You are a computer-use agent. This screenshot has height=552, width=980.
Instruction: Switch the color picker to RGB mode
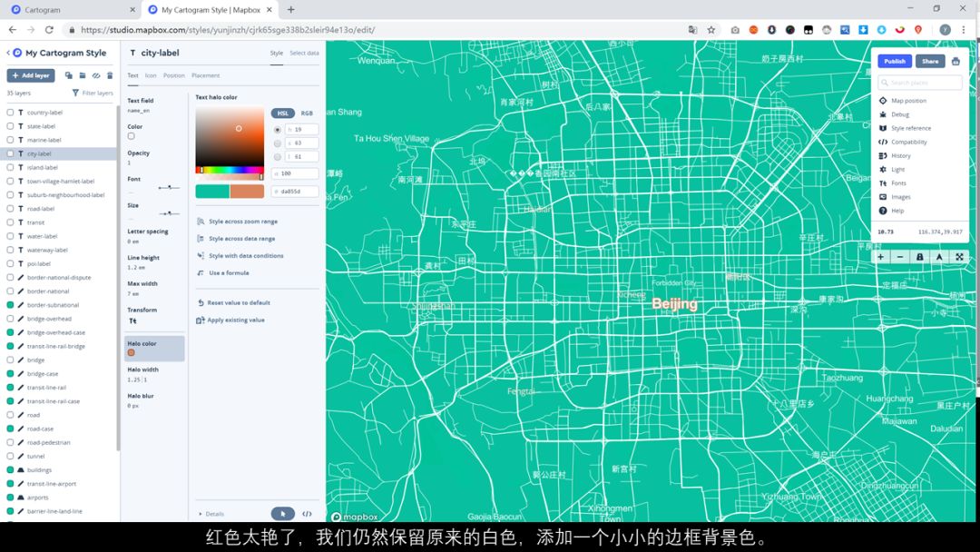pyautogui.click(x=307, y=113)
